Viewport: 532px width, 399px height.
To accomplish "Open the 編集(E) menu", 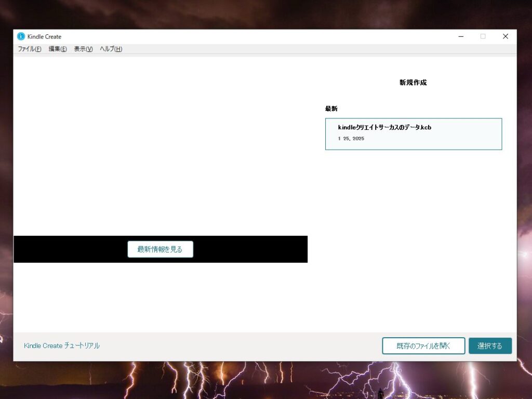I will (58, 49).
